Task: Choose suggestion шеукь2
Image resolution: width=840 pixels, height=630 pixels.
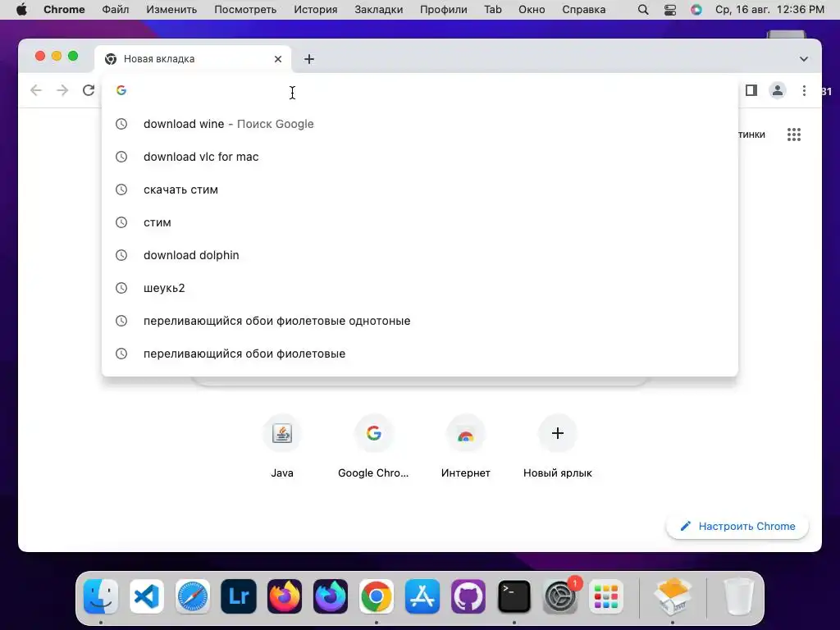Action: click(x=420, y=288)
